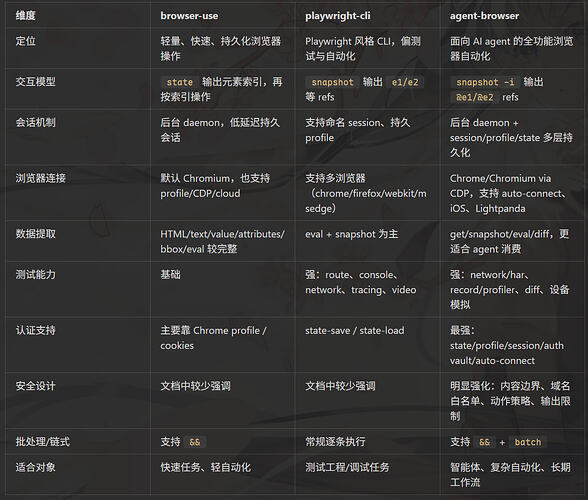This screenshot has width=588, height=500.
Task: Click the cell 支持命名 session、持久 profile
Action: click(x=358, y=130)
